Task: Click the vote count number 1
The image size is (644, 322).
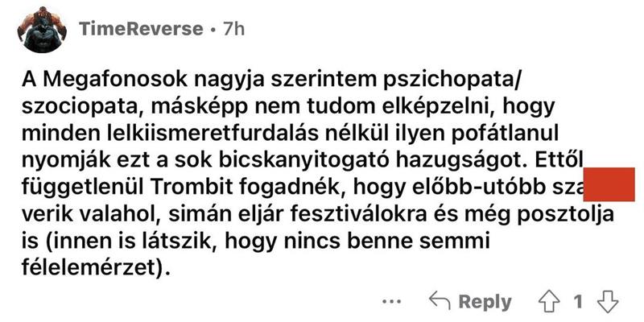Action: click(578, 302)
